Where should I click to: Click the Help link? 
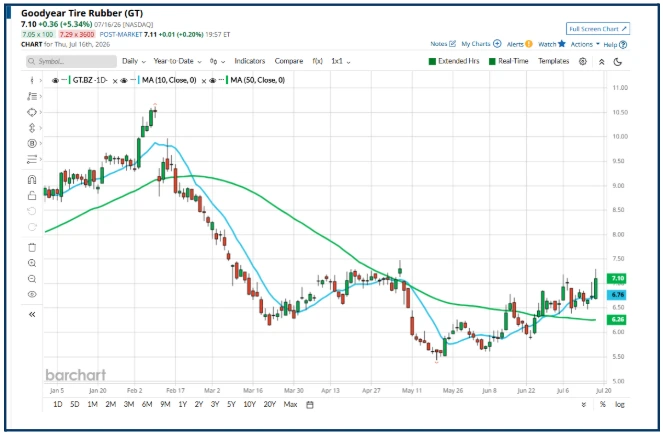tap(610, 44)
